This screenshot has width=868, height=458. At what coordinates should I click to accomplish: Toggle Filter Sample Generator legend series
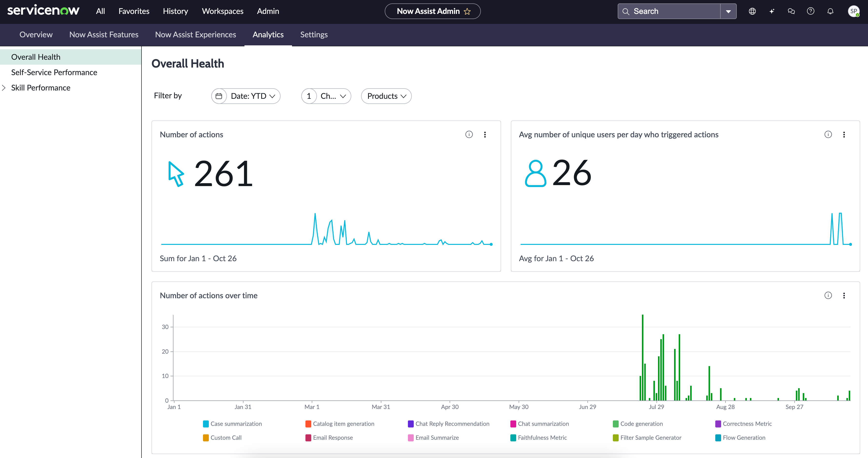[x=647, y=438]
